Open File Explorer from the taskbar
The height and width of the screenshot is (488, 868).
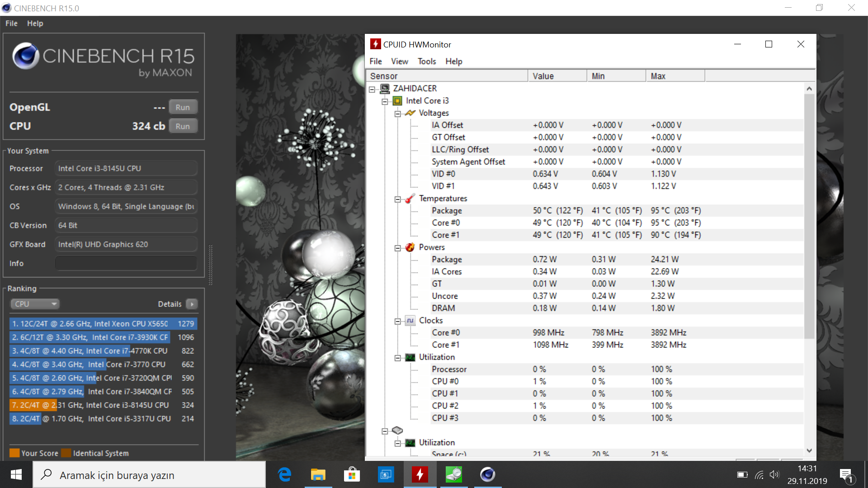pos(318,474)
